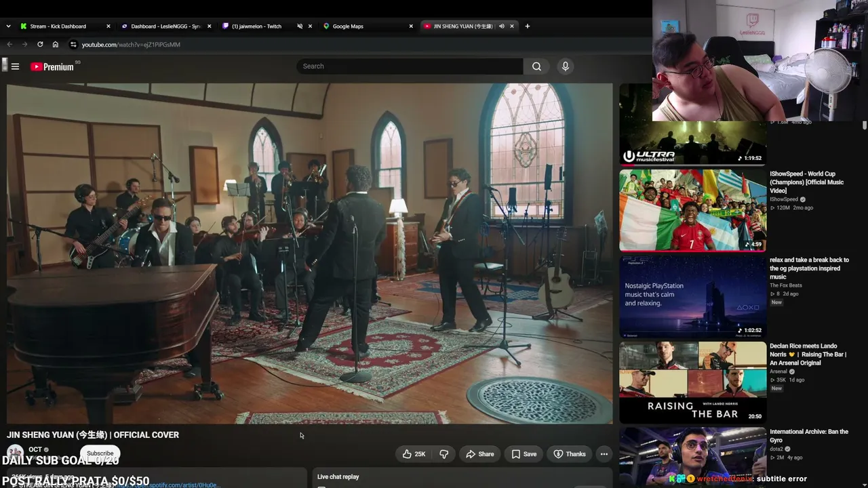This screenshot has height=488, width=868.
Task: Send a Thanks to the creator
Action: click(570, 454)
